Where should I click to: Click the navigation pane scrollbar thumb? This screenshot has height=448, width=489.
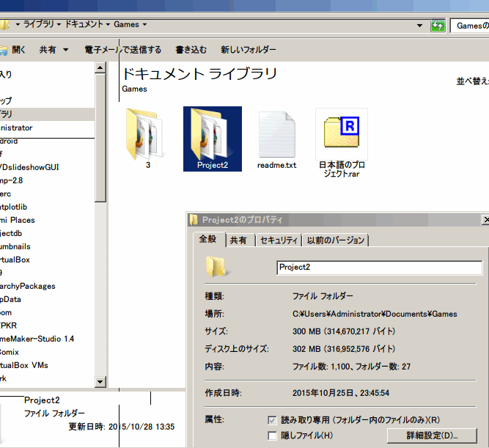click(x=100, y=138)
